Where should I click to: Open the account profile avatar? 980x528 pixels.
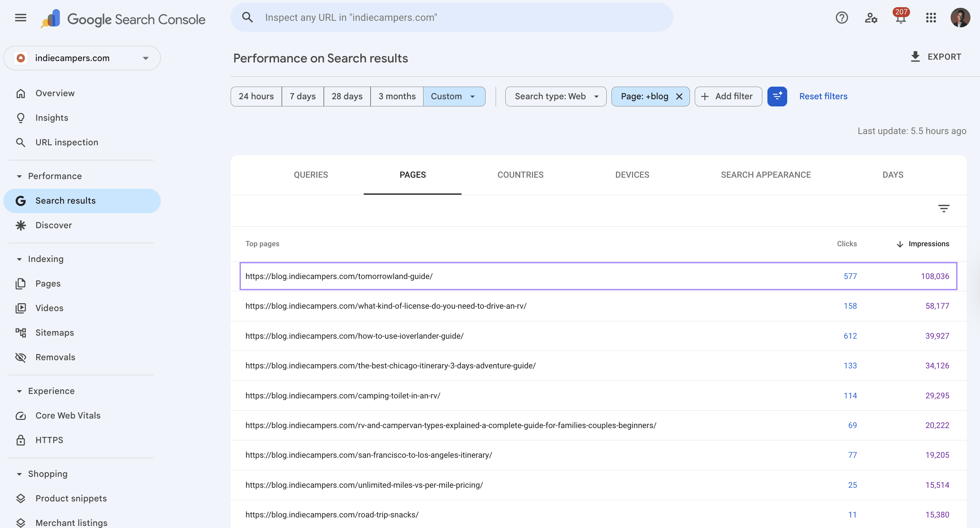tap(960, 17)
